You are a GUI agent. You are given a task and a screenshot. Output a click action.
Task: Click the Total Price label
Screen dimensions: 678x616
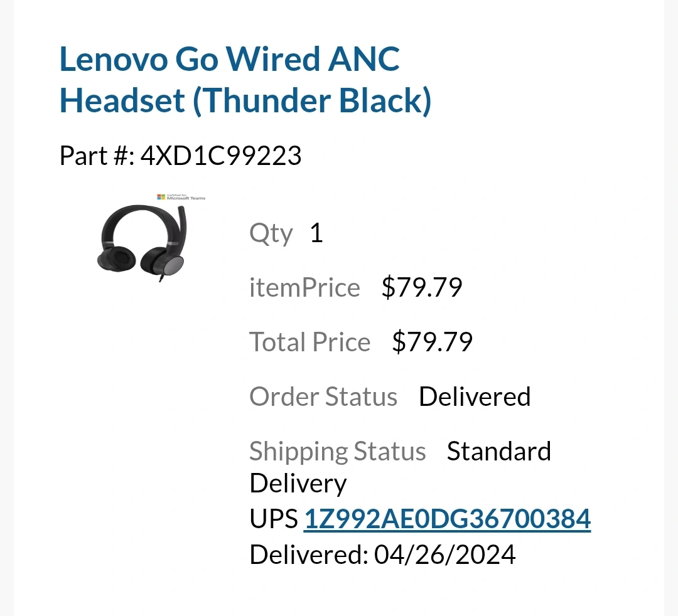309,342
